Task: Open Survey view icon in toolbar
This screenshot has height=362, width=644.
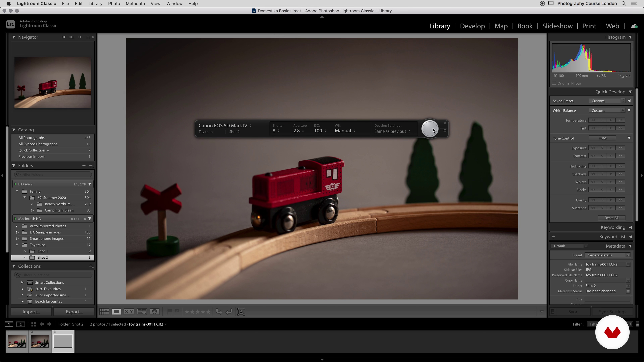Action: click(142, 312)
